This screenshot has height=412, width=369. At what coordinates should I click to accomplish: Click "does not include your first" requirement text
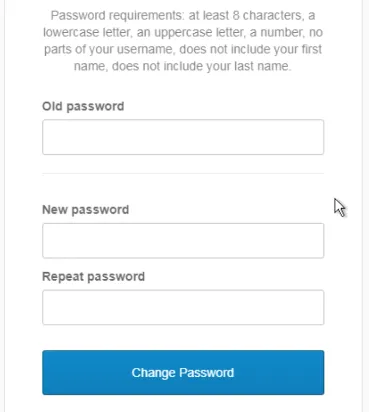(251, 49)
